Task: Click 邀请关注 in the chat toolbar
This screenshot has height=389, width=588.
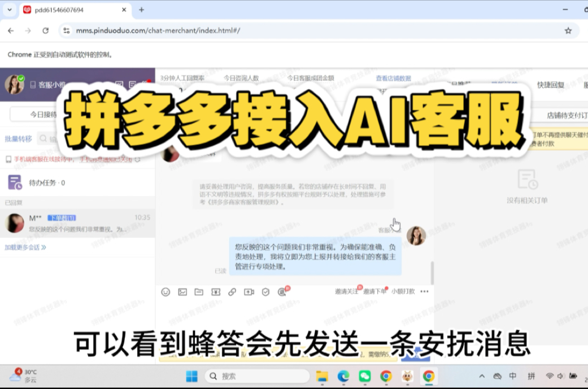Action: point(347,291)
